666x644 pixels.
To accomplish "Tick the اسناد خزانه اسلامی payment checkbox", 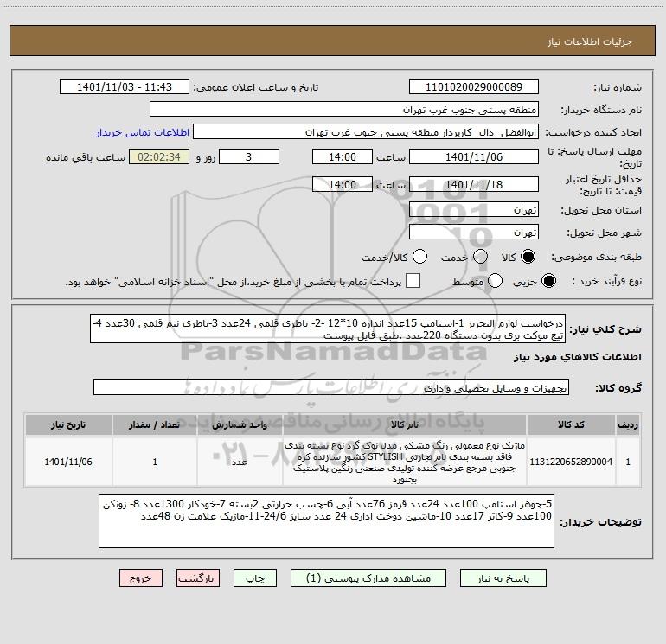I will [413, 281].
